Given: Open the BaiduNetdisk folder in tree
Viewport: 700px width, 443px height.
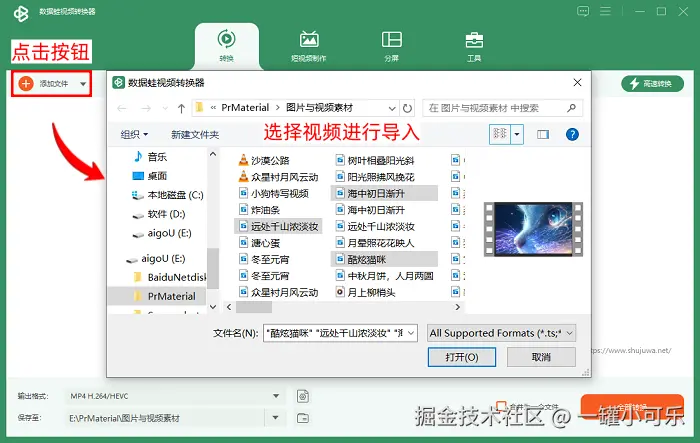Looking at the screenshot, I should tap(170, 277).
